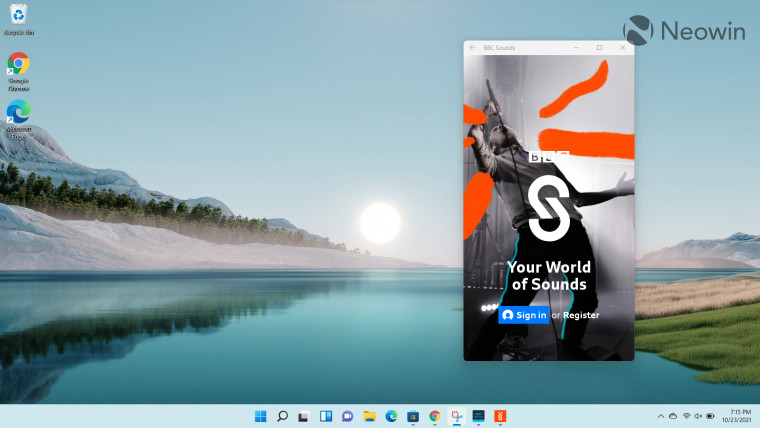
Task: Select the Recycle Bin desktop icon
Action: [x=18, y=19]
